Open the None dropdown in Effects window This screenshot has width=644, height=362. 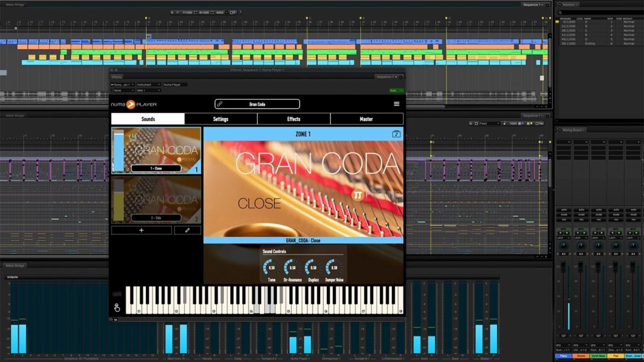[x=123, y=90]
